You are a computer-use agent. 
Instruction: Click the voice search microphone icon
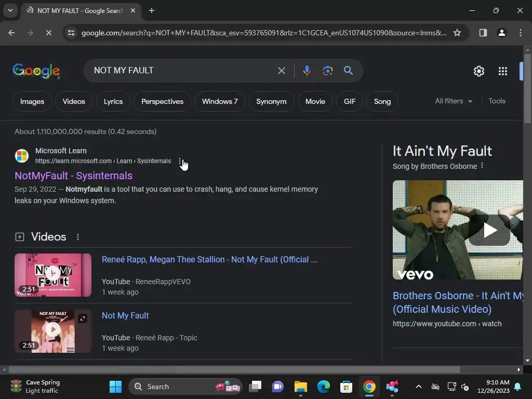pos(307,71)
